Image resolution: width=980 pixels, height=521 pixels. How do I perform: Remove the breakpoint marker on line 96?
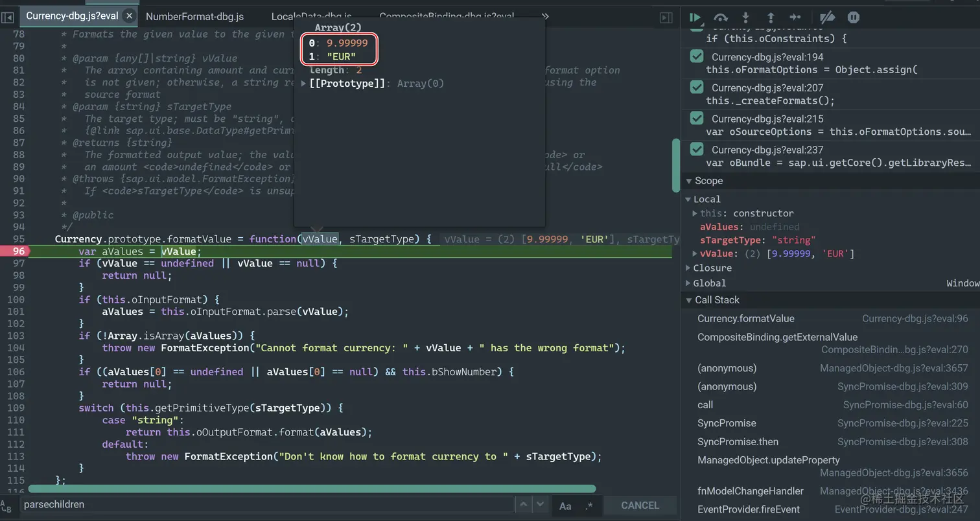[x=16, y=251]
